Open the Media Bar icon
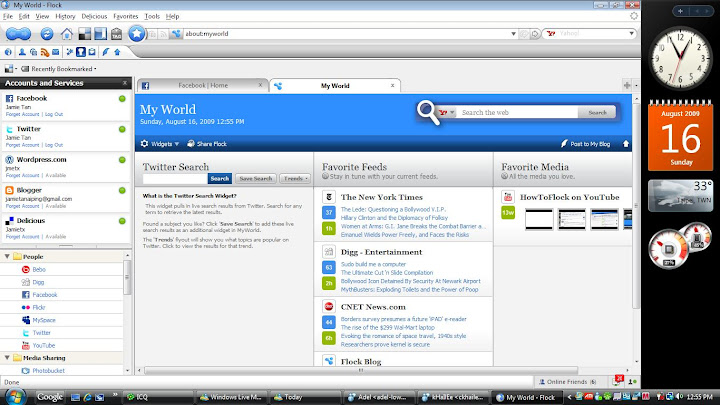 tap(34, 52)
